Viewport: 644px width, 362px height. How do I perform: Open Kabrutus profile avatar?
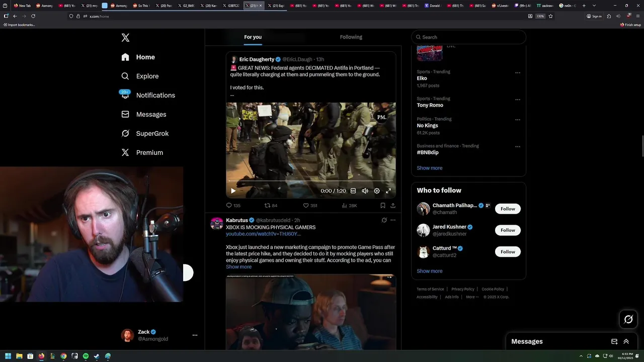coord(217,224)
